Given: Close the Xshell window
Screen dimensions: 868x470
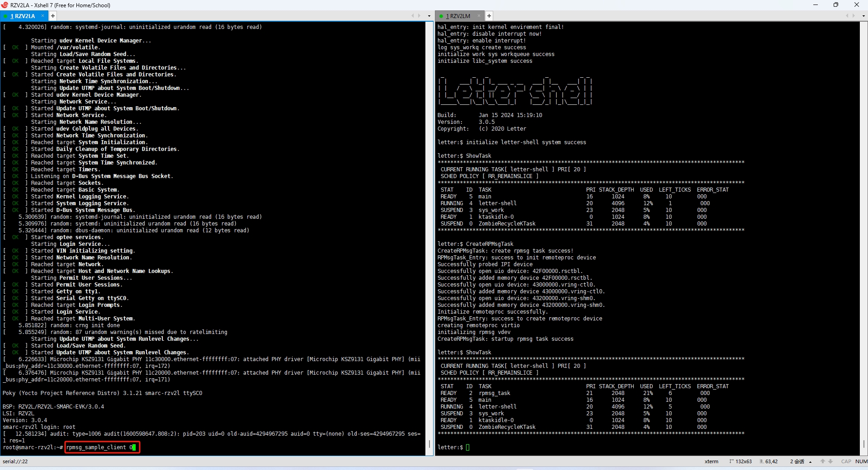Looking at the screenshot, I should click(857, 5).
